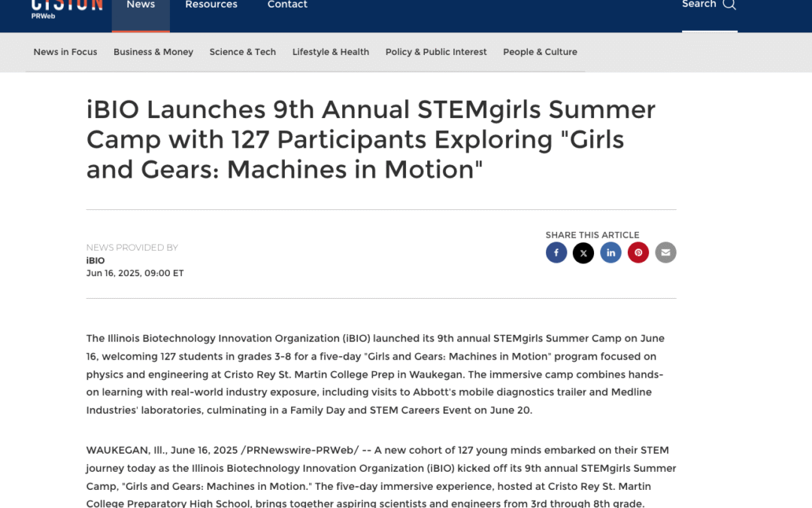Viewport: 812px width, 508px height.
Task: Open the Resources menu
Action: (211, 5)
